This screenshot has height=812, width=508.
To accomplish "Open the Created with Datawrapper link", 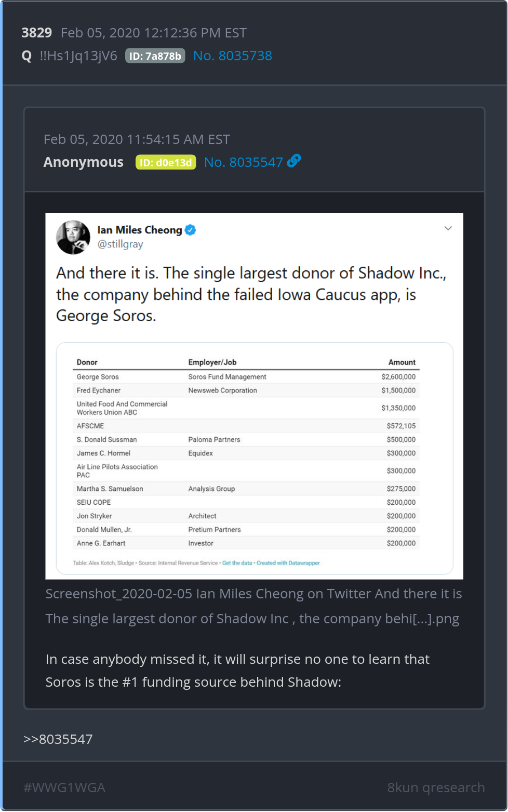I will click(288, 563).
